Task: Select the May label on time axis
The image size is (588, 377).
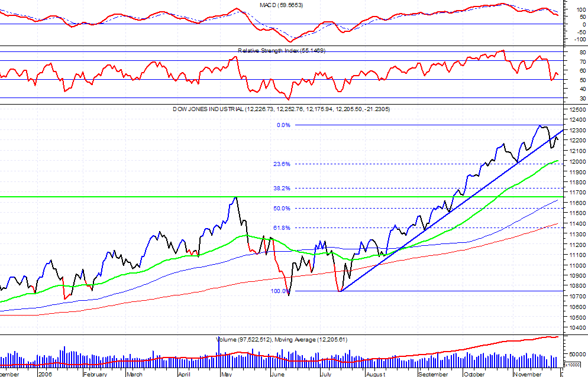Action: point(227,374)
